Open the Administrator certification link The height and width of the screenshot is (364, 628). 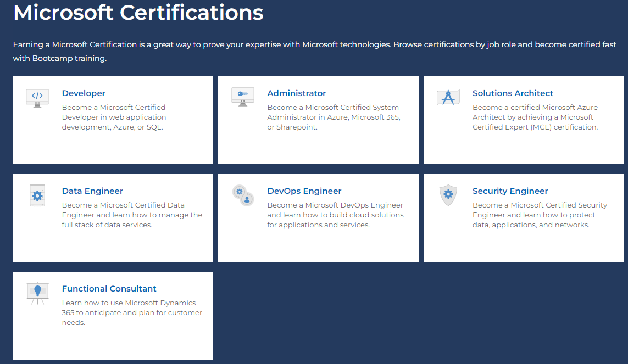click(x=297, y=93)
